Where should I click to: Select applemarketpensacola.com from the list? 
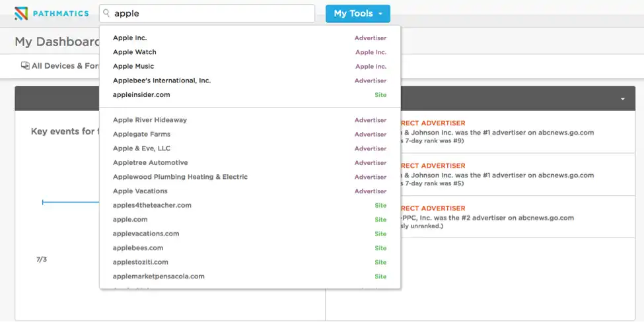[250, 276]
